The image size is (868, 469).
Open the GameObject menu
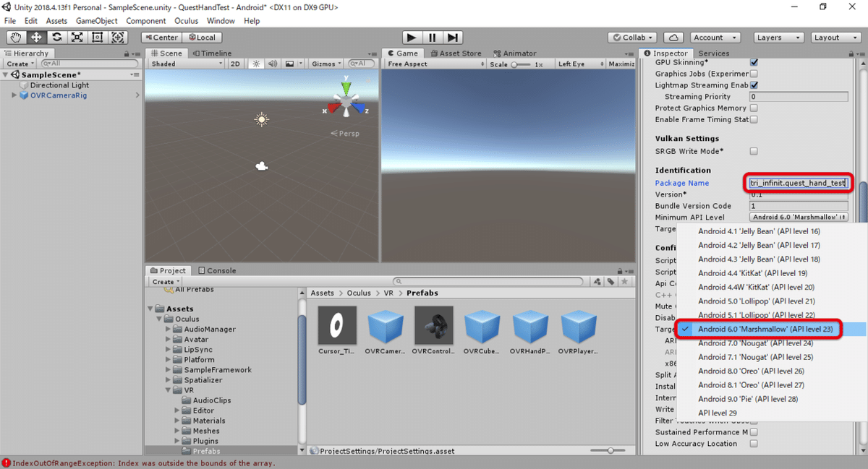pos(95,21)
